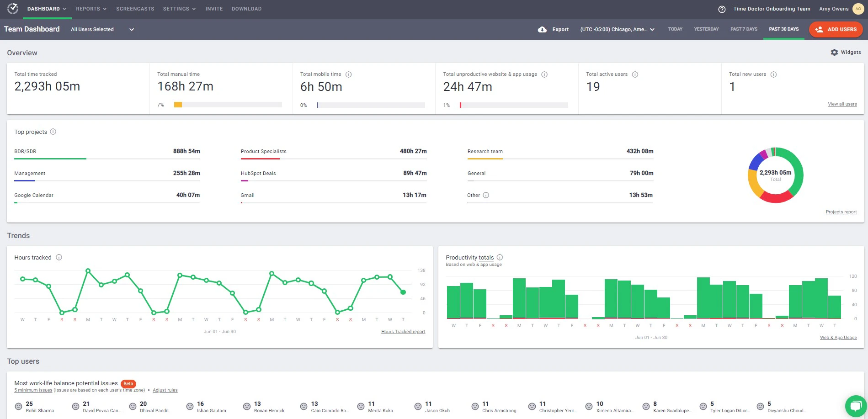Open the Screencasts menu item
This screenshot has width=868, height=419.
pyautogui.click(x=135, y=9)
